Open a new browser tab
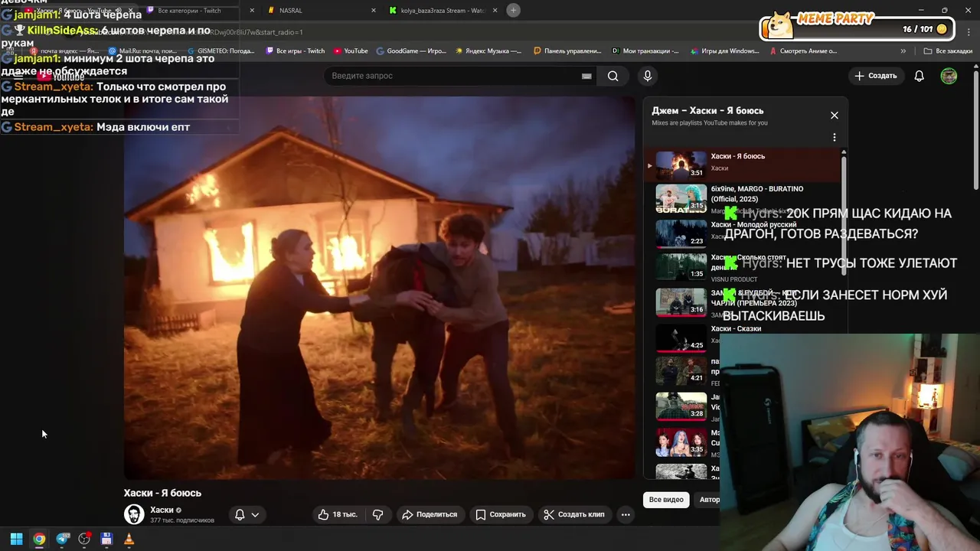Screen dimensions: 980x551 514,10
